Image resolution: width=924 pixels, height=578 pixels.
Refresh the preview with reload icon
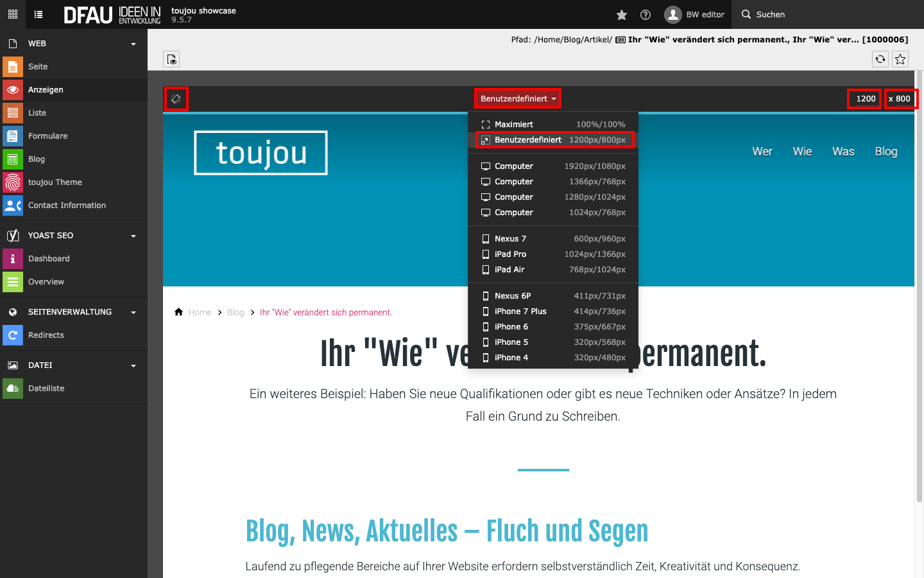pos(880,59)
